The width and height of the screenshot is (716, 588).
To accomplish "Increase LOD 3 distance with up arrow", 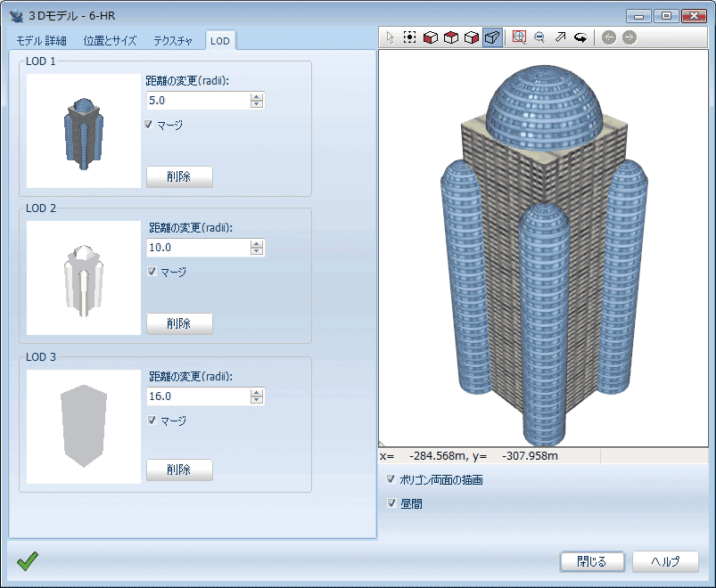I will click(257, 392).
